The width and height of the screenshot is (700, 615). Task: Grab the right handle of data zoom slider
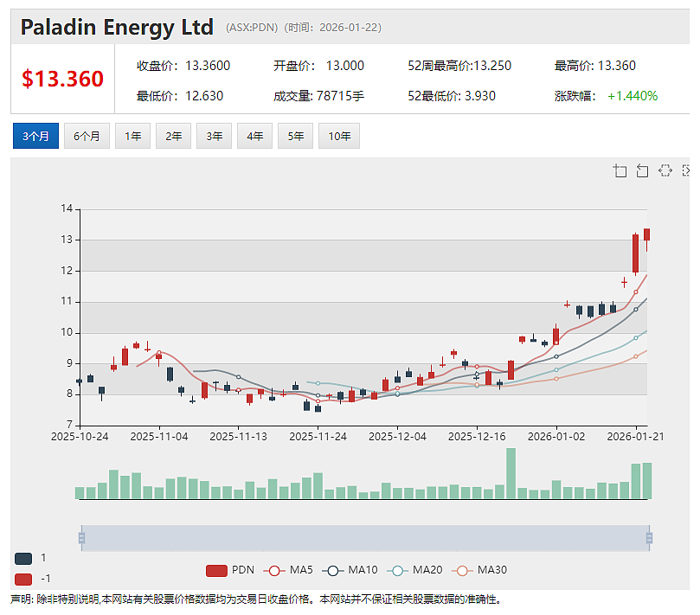pos(649,538)
